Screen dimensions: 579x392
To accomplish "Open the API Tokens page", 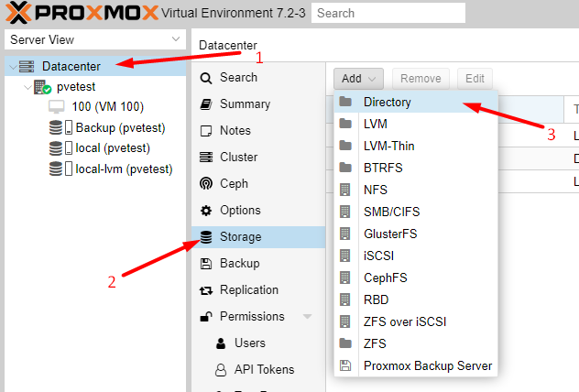I will (258, 370).
